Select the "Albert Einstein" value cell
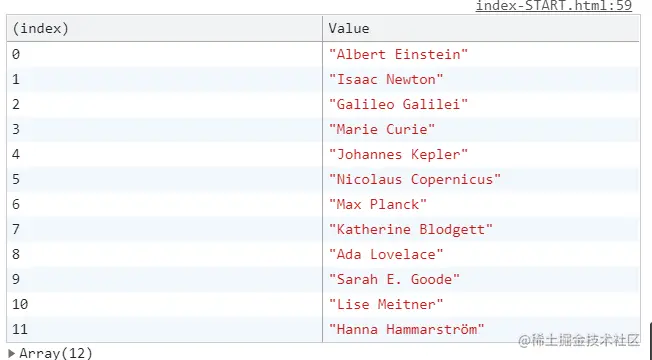The width and height of the screenshot is (652, 360). tap(481, 54)
